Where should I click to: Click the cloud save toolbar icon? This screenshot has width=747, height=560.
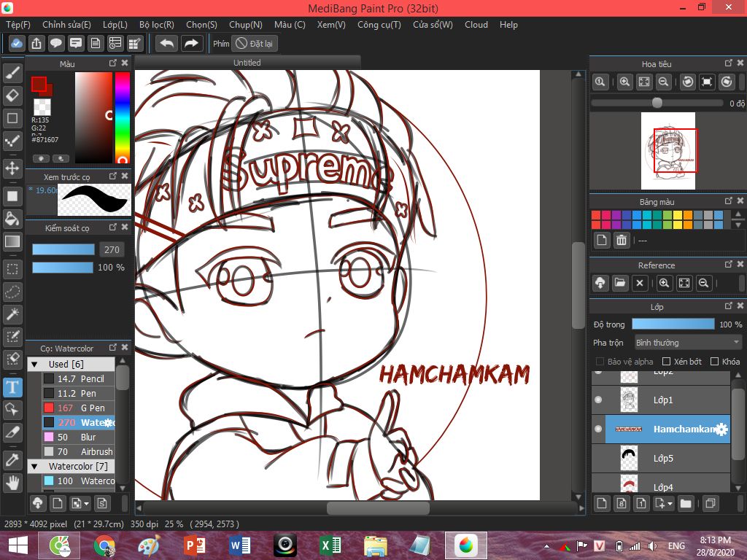tap(16, 43)
